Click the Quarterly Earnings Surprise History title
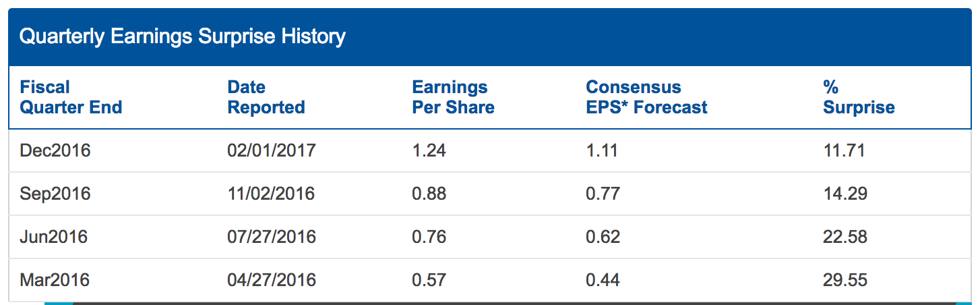The width and height of the screenshot is (980, 305). (182, 36)
